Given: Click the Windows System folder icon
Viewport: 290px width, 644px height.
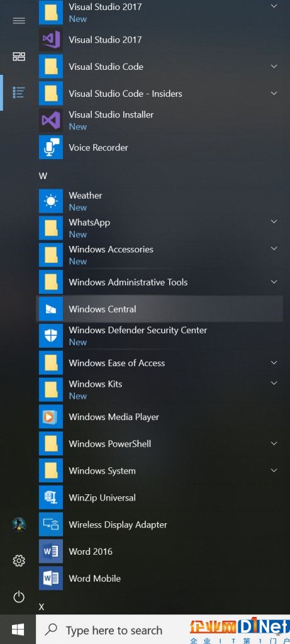Looking at the screenshot, I should tap(51, 470).
